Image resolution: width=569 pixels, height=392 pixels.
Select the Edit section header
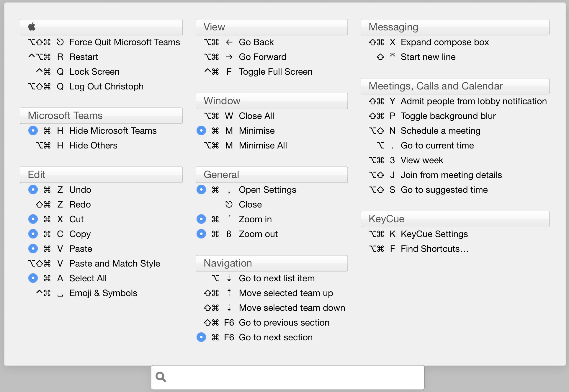click(x=101, y=174)
